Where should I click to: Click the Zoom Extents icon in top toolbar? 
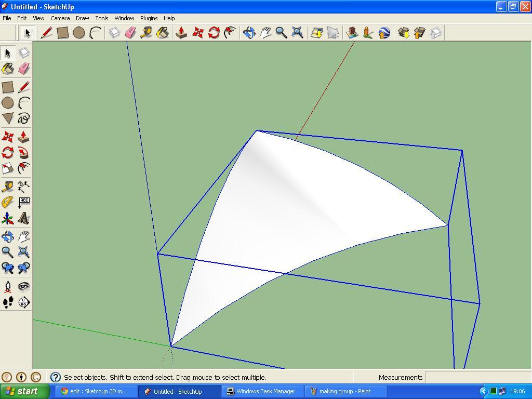pyautogui.click(x=298, y=33)
